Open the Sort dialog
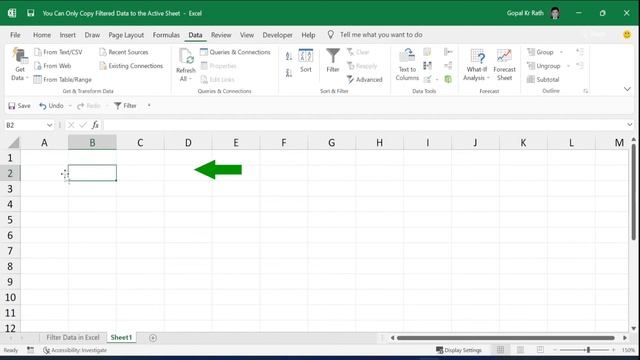Viewport: 640px width, 360px height. pyautogui.click(x=306, y=60)
